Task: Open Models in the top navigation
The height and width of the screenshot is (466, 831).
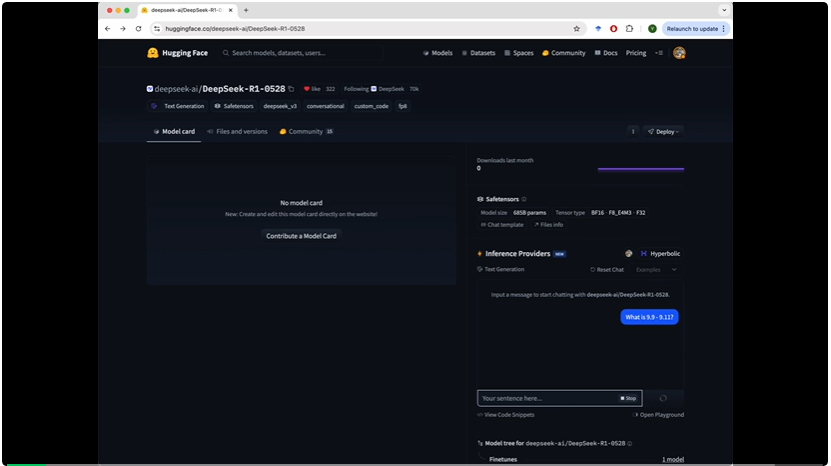Action: point(438,53)
